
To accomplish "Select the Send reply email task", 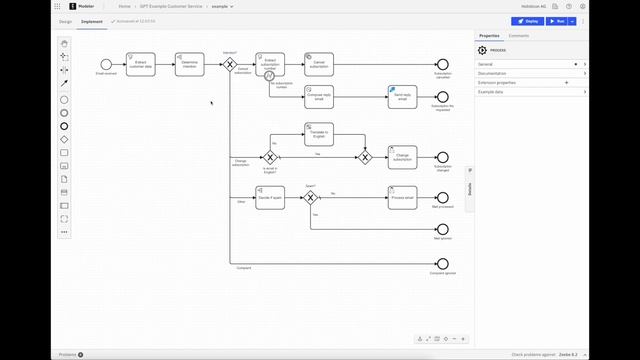I will [x=402, y=97].
